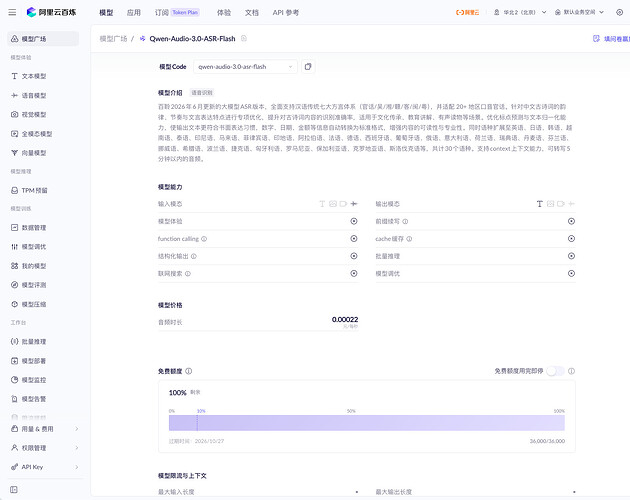Viewport: 630px width, 500px height.
Task: Expand API Key chevron
Action: (76, 467)
